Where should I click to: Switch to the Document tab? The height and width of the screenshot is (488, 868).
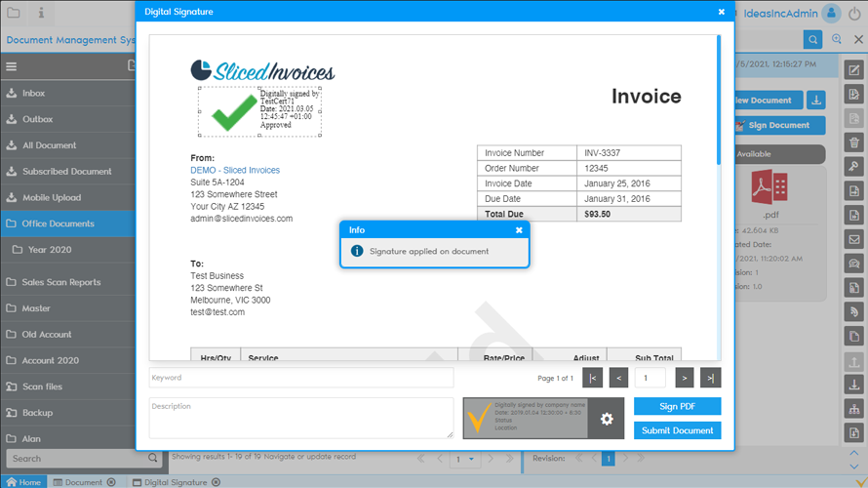click(83, 482)
